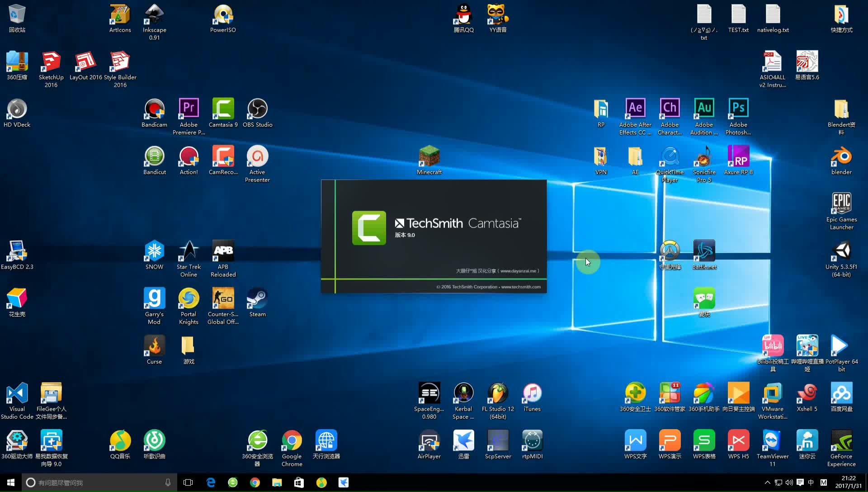868x492 pixels.
Task: Select the SketchUp 2016 shortcut
Action: pos(51,69)
